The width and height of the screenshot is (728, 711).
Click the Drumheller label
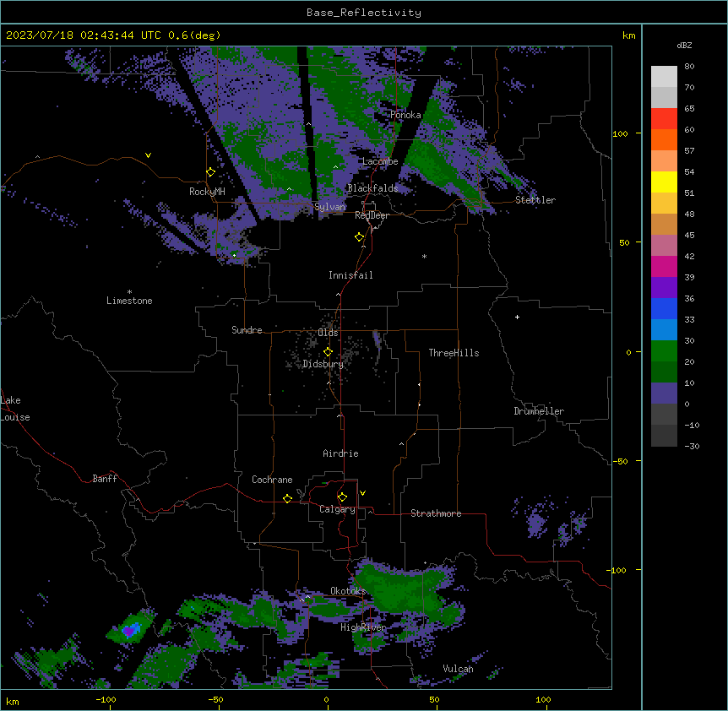coord(539,411)
